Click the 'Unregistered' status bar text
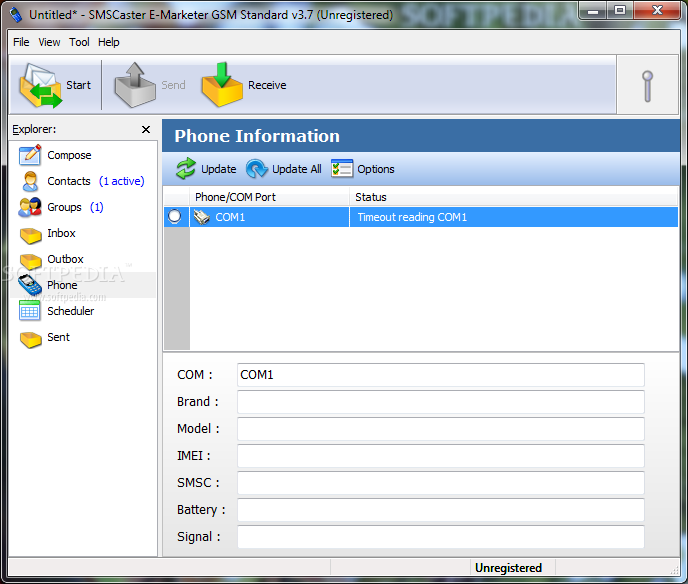Viewport: 688px width, 584px height. click(508, 568)
